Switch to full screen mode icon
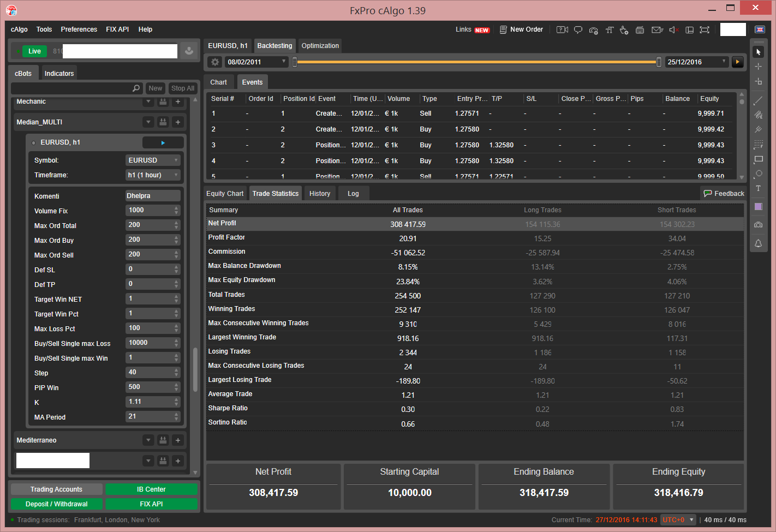The width and height of the screenshot is (776, 532). pyautogui.click(x=705, y=30)
